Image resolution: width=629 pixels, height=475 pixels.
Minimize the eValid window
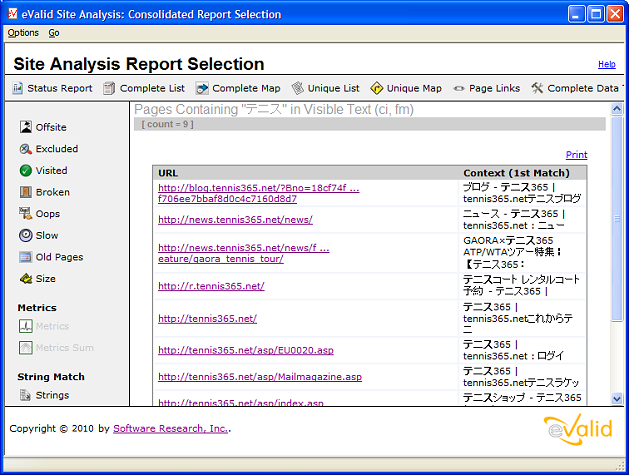tap(576, 14)
